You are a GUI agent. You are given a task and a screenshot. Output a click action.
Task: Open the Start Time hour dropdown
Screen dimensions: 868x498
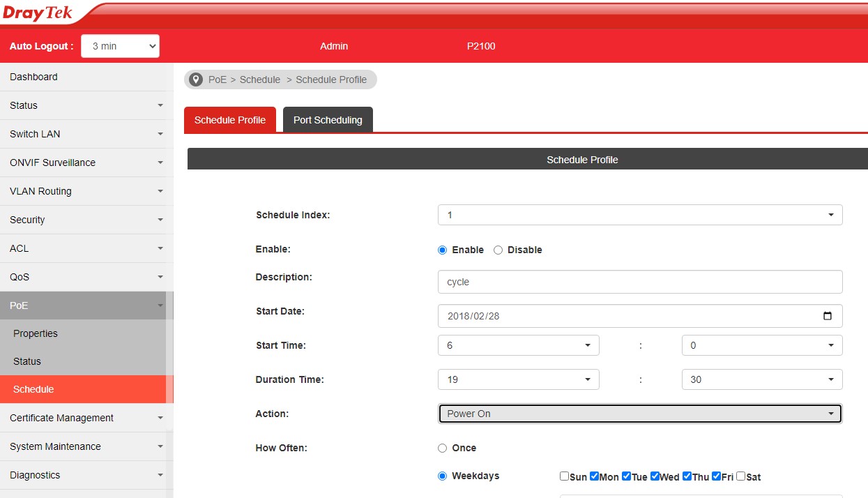[518, 345]
